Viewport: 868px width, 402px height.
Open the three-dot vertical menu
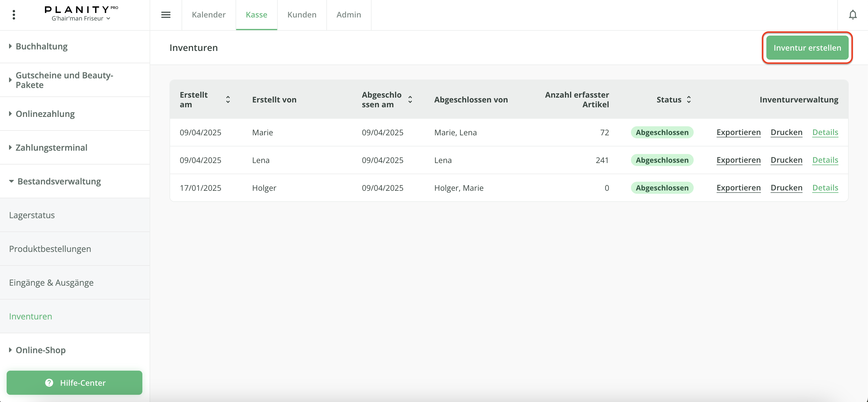(x=14, y=15)
